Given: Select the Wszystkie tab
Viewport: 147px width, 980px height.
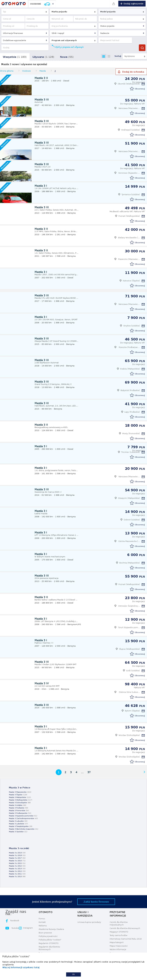Looking at the screenshot, I should pyautogui.click(x=15, y=57).
